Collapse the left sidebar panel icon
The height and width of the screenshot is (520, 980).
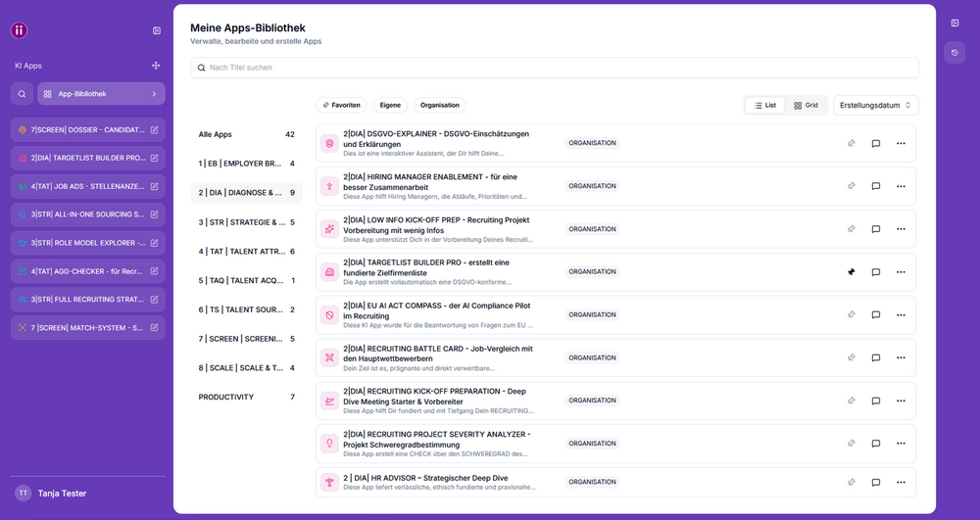click(157, 30)
